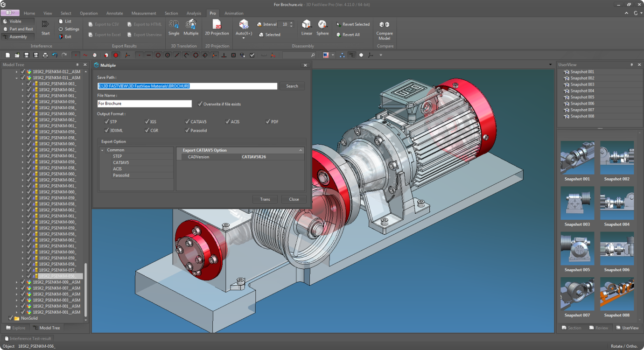644x350 pixels.
Task: Switch to the Measurement ribbon tab
Action: tap(144, 14)
